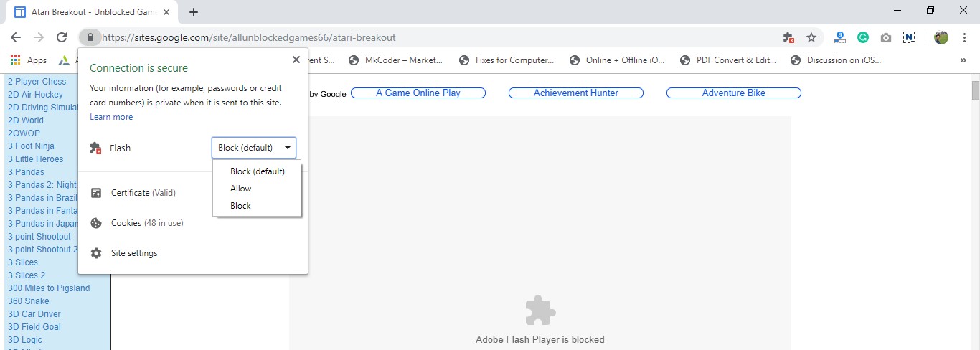Open the Apps grid shortcut
This screenshot has height=350, width=980.
pyautogui.click(x=15, y=60)
